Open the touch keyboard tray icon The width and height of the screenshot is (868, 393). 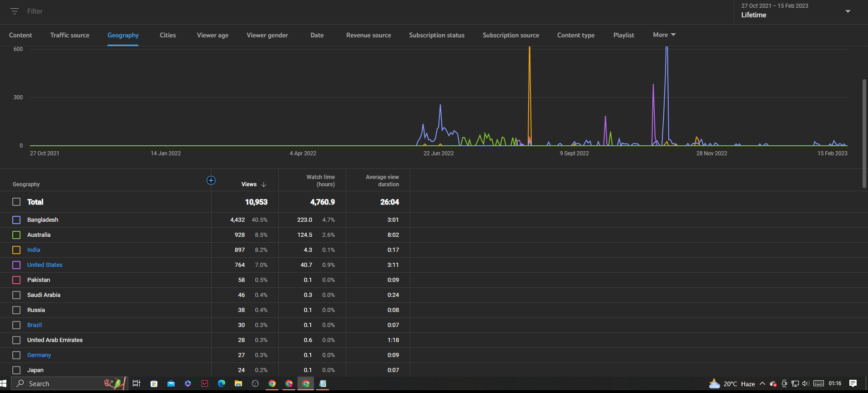pyautogui.click(x=818, y=383)
